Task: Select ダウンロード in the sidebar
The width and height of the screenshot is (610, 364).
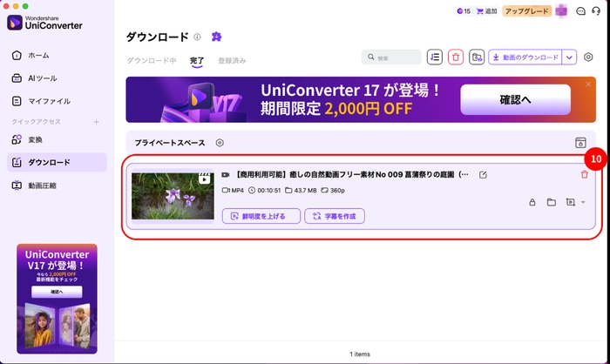Action: tap(57, 162)
